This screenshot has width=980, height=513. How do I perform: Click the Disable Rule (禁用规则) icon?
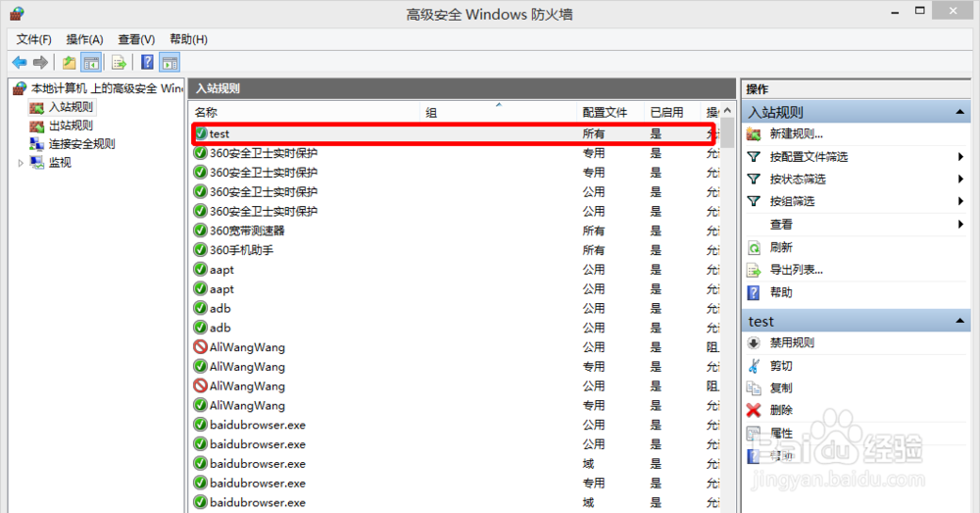click(x=754, y=343)
